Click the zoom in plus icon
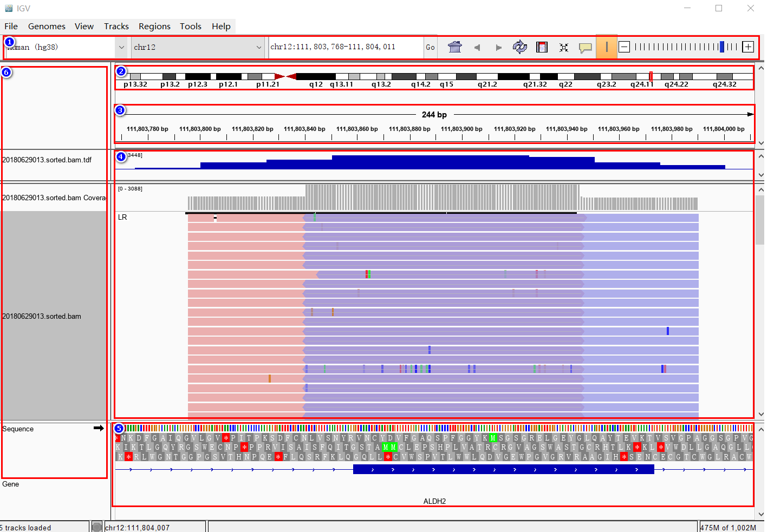Screen dimensions: 774x532 point(748,47)
